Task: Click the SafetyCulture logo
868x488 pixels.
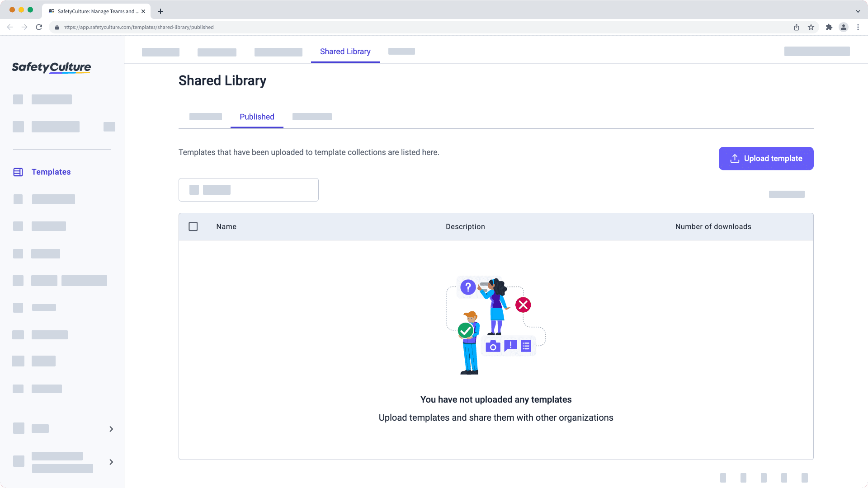Action: tap(50, 67)
